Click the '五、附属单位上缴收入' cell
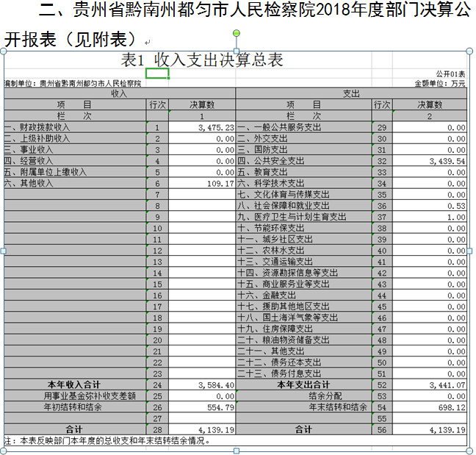Screen dimensions: 476x455 [x=75, y=172]
